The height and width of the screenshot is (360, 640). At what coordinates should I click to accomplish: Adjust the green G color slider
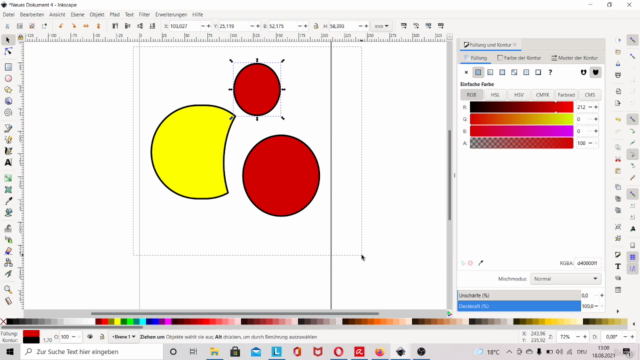point(522,119)
